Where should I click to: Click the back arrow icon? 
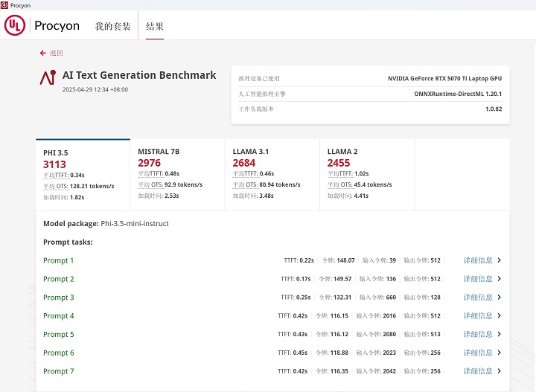42,53
